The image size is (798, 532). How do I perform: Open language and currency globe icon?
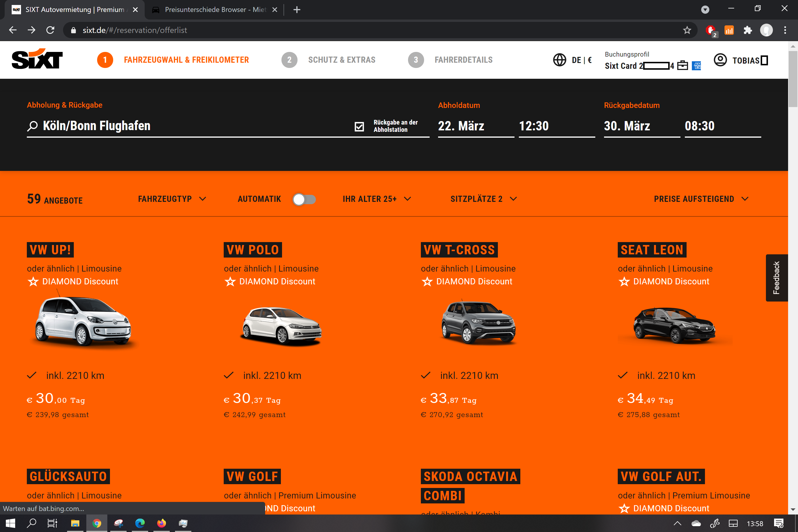coord(559,60)
